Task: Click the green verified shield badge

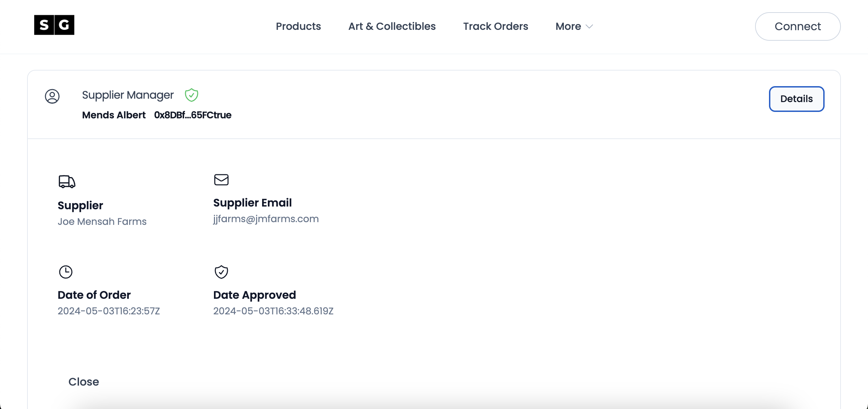Action: [x=192, y=95]
